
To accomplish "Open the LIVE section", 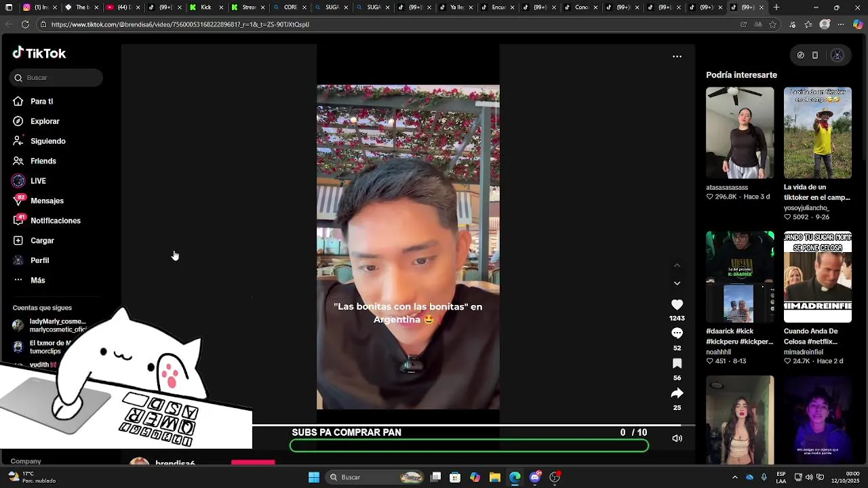I will click(29, 181).
